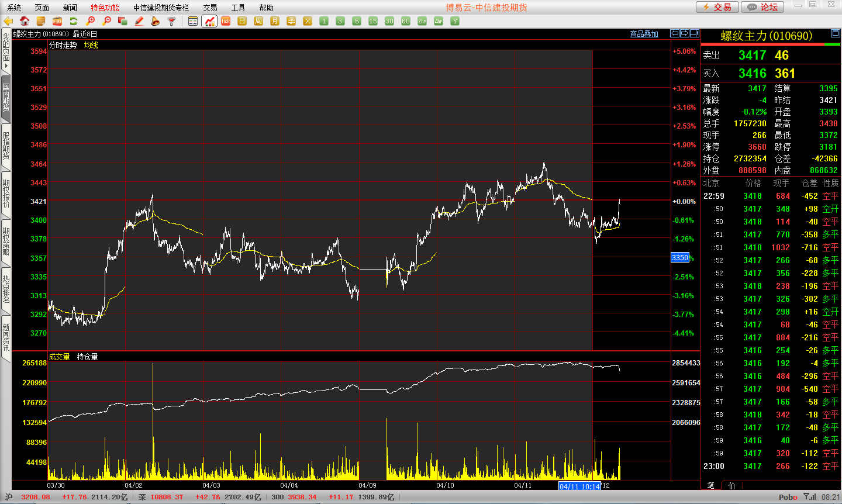Open the 交易 menu
842x504 pixels.
coord(210,8)
